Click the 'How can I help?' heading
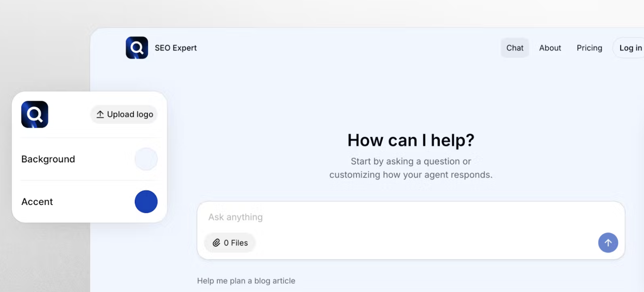Viewport: 644px width, 292px height. pos(411,140)
